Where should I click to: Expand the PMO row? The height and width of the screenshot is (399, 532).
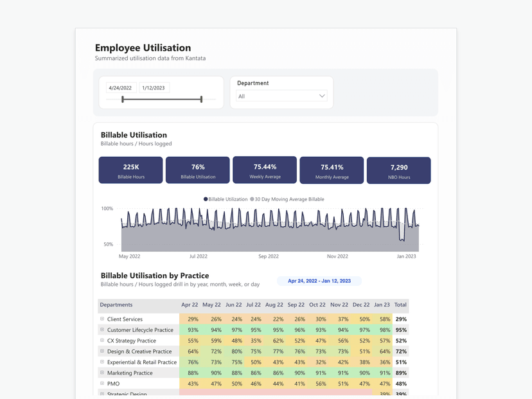click(102, 384)
